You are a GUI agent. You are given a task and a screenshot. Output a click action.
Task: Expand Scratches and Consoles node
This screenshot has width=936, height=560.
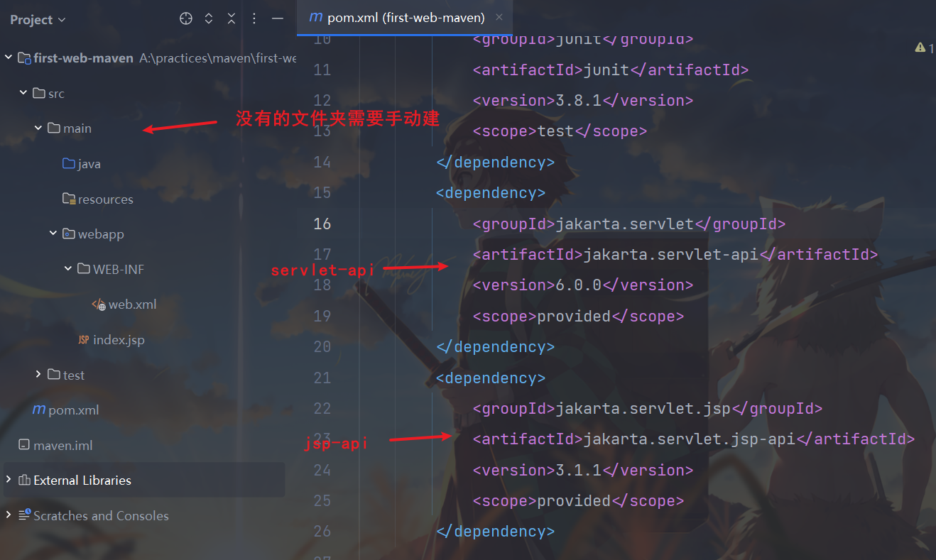pos(9,515)
